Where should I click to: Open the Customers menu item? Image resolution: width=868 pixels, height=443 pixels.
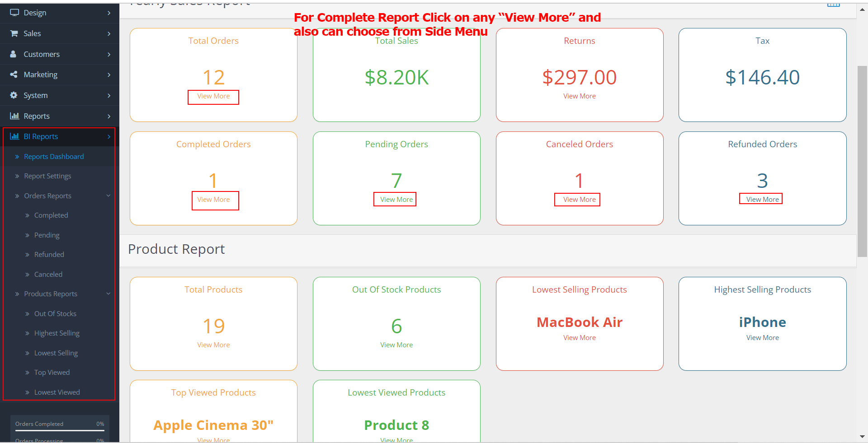coord(60,54)
